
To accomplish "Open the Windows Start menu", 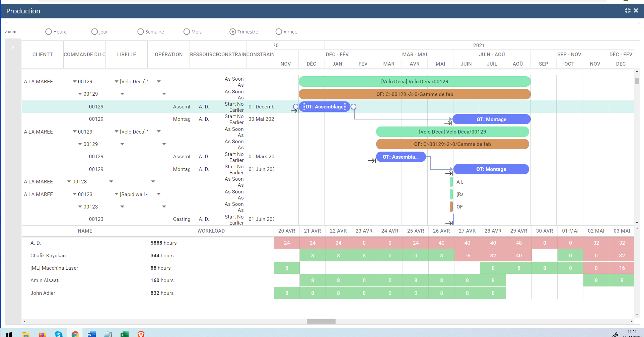I will [x=9, y=334].
